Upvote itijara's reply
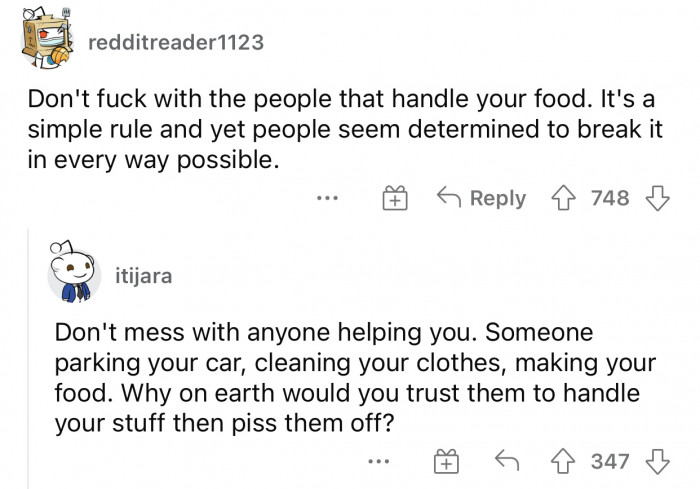Viewport: 700px width, 489px height. pyautogui.click(x=562, y=461)
